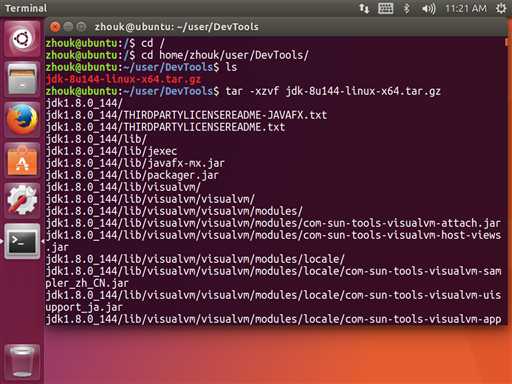Click the 'cd home/zhouk/user/DevTools/' command line
The width and height of the screenshot is (512, 384).
(177, 55)
